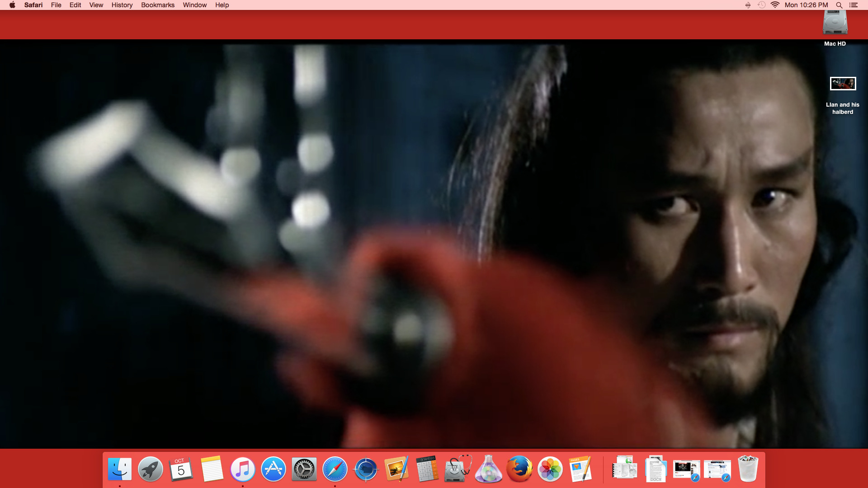Open the Help menu
The height and width of the screenshot is (488, 868).
[222, 5]
